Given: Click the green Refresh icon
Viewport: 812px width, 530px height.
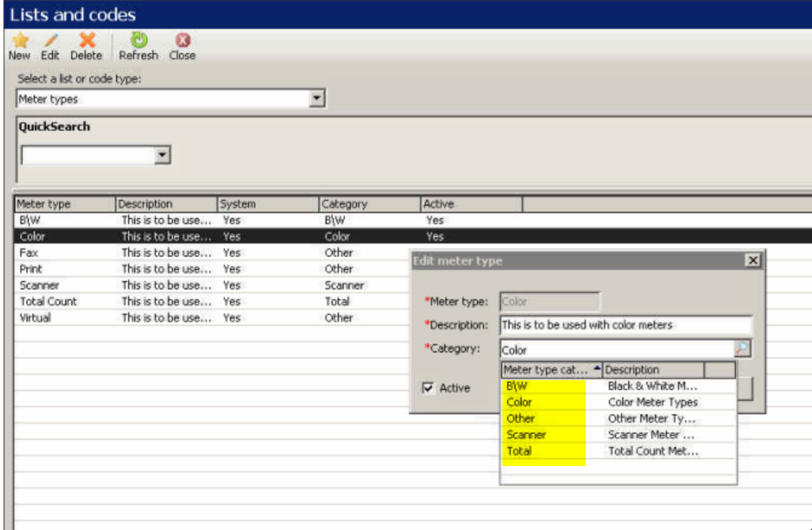Looking at the screenshot, I should click(139, 40).
